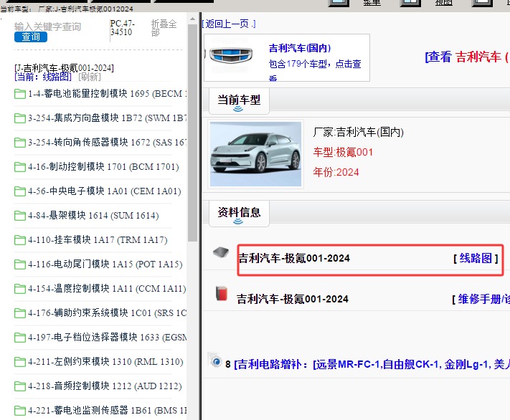Open folder icon of 制动控制模块 1701
The width and height of the screenshot is (510, 420).
[20, 167]
